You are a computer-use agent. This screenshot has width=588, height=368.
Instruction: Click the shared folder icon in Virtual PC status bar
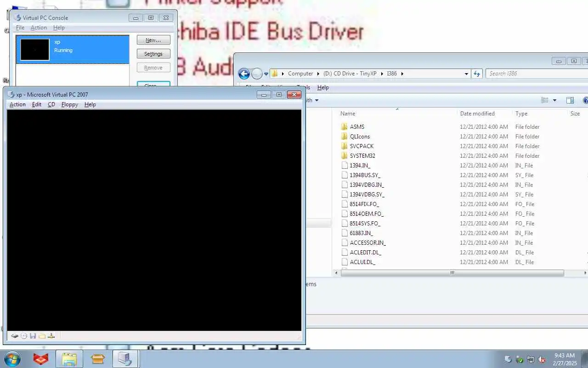click(42, 336)
